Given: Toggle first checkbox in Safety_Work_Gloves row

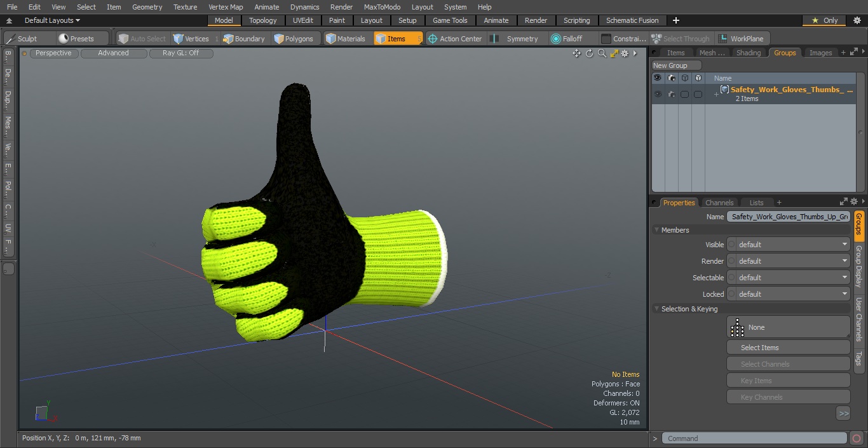Looking at the screenshot, I should [684, 94].
